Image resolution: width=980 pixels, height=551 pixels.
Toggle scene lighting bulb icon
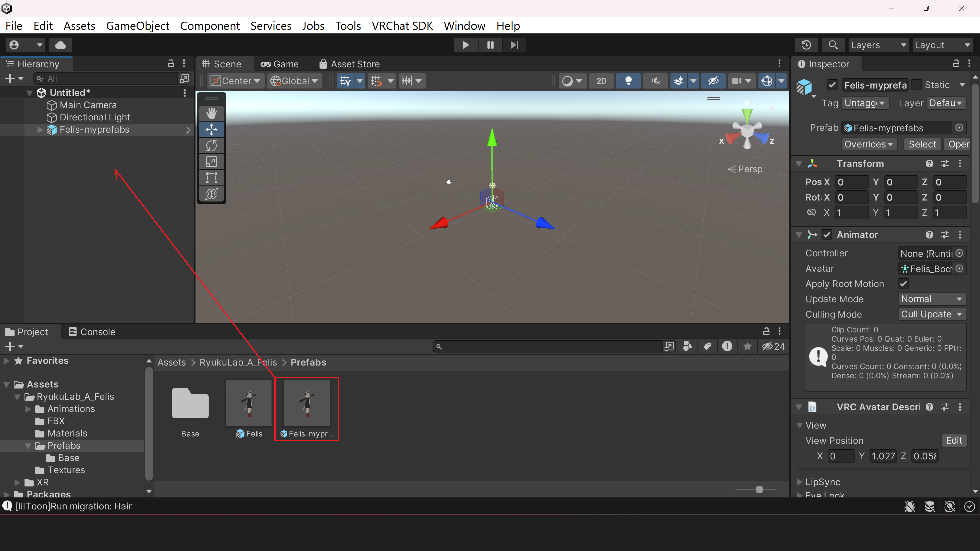629,81
